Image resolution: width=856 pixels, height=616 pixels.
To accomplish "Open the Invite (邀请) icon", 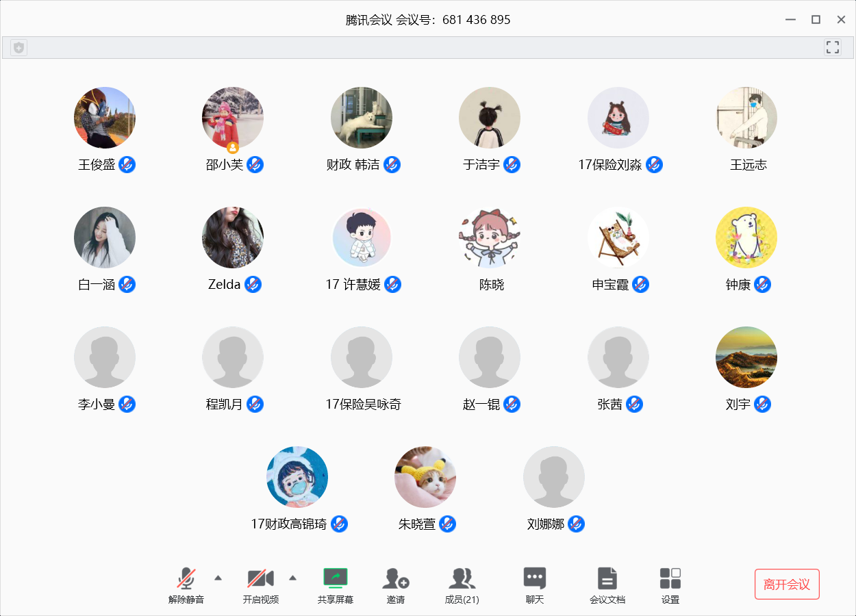I will (x=395, y=578).
